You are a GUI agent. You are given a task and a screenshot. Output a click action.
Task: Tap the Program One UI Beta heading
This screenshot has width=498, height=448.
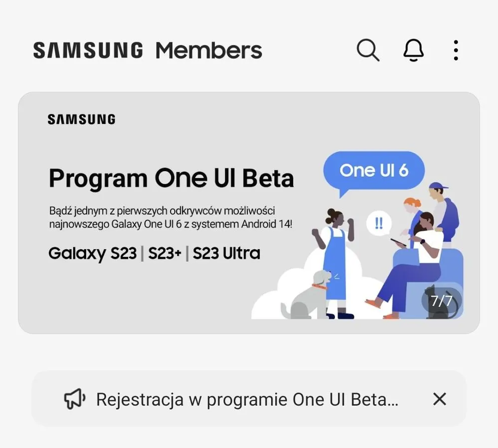click(x=171, y=179)
